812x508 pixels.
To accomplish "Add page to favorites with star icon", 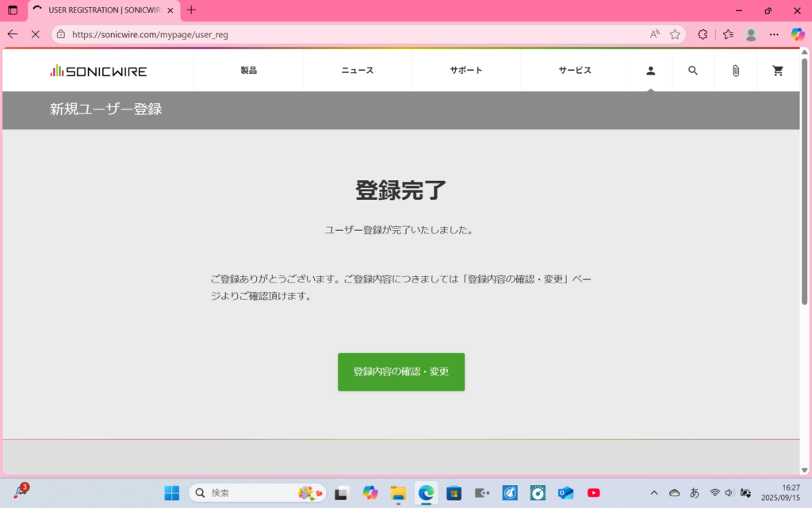I will click(x=675, y=34).
